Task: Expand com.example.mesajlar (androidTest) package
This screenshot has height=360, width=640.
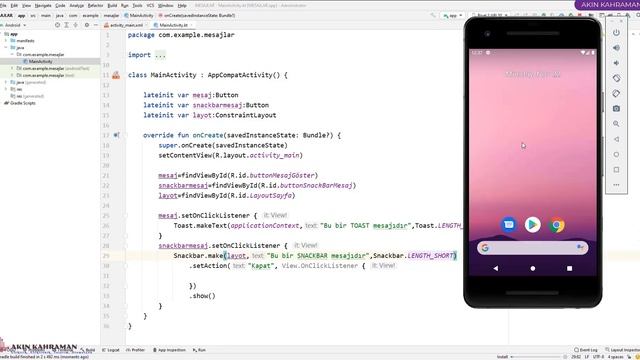Action: (12, 68)
